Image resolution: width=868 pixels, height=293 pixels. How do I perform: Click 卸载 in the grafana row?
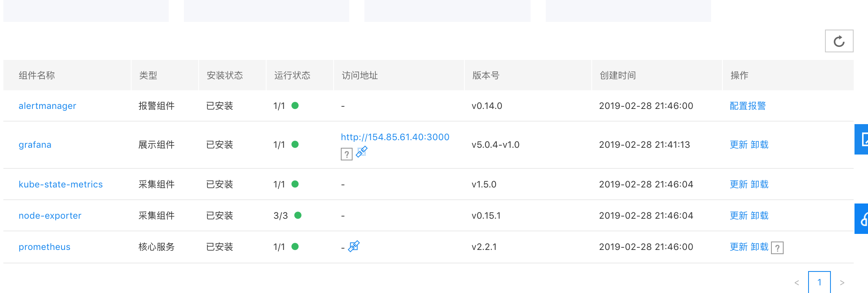(760, 145)
